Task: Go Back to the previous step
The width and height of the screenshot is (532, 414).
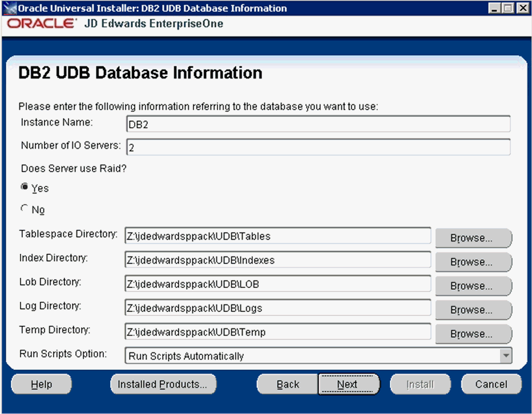Action: pos(288,384)
